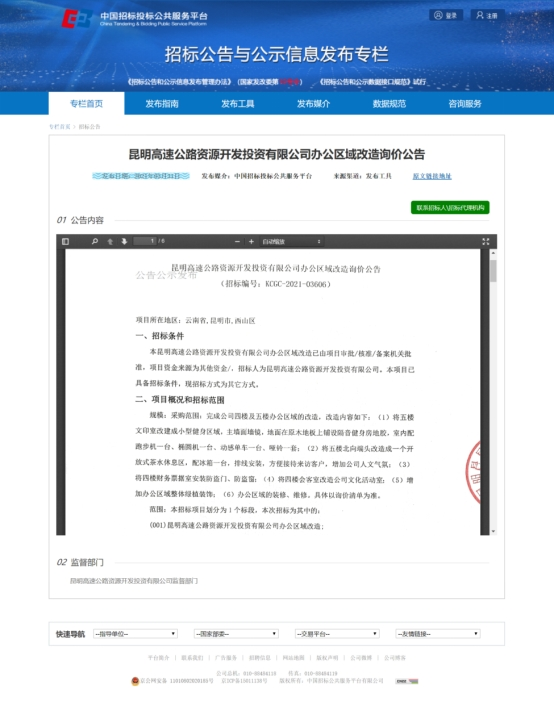Image resolution: width=554 pixels, height=727 pixels.
Task: Expand the 友情链接 dropdown
Action: point(438,634)
